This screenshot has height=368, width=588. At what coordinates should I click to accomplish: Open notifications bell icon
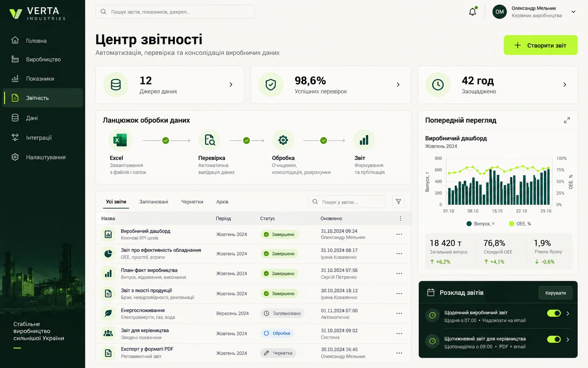pos(472,11)
